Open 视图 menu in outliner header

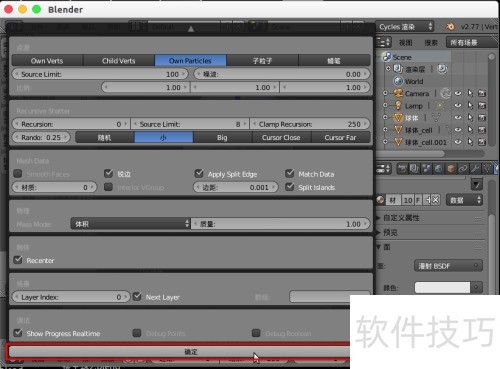406,43
